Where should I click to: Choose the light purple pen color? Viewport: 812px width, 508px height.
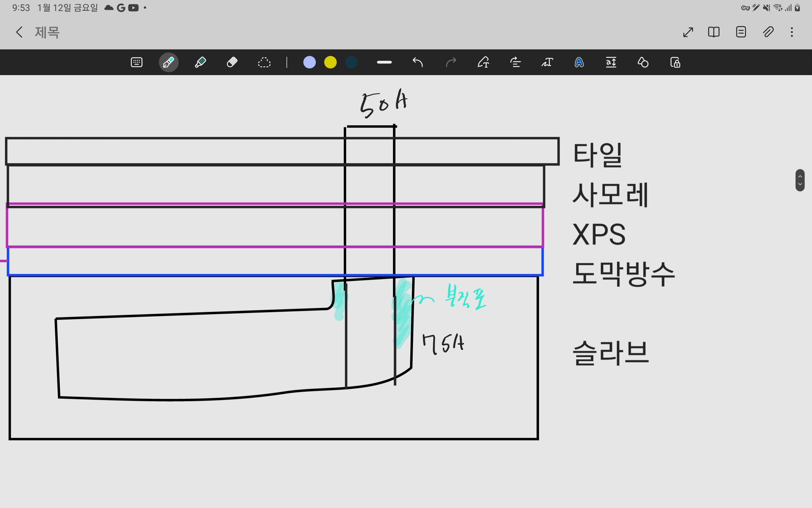pos(309,63)
